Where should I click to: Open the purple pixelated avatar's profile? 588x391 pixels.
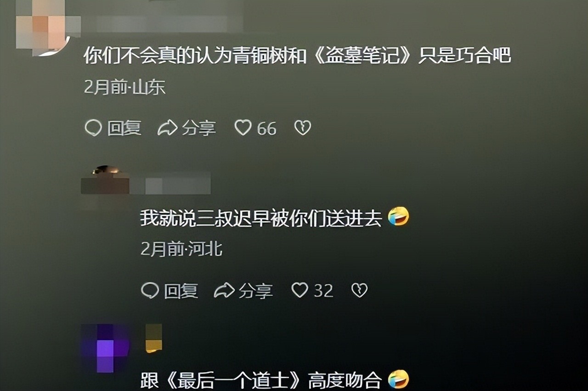point(105,348)
